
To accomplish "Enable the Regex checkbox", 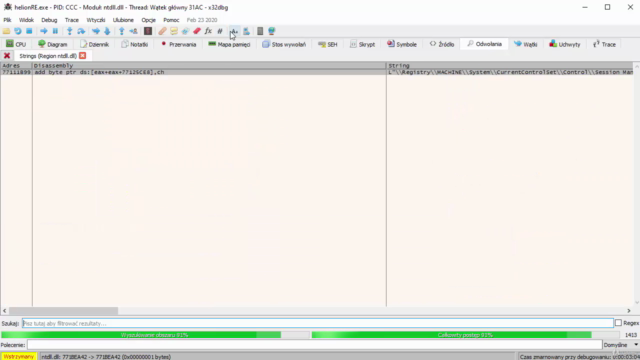I will 618,323.
